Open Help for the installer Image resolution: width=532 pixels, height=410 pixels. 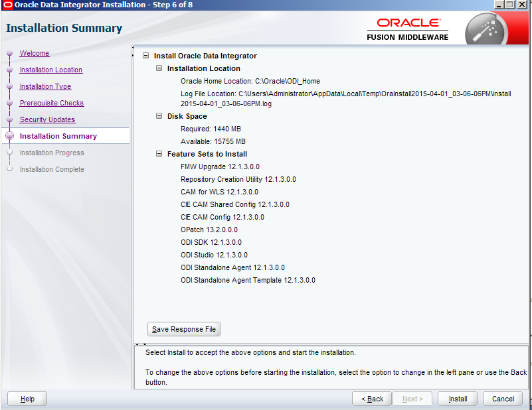click(x=27, y=399)
